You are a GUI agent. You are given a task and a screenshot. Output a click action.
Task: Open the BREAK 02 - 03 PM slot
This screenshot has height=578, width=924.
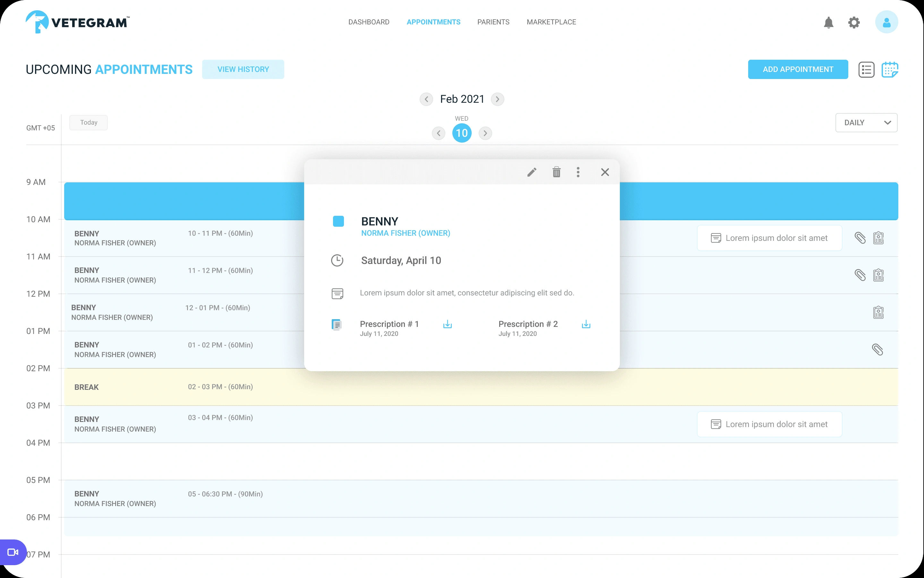(x=481, y=387)
